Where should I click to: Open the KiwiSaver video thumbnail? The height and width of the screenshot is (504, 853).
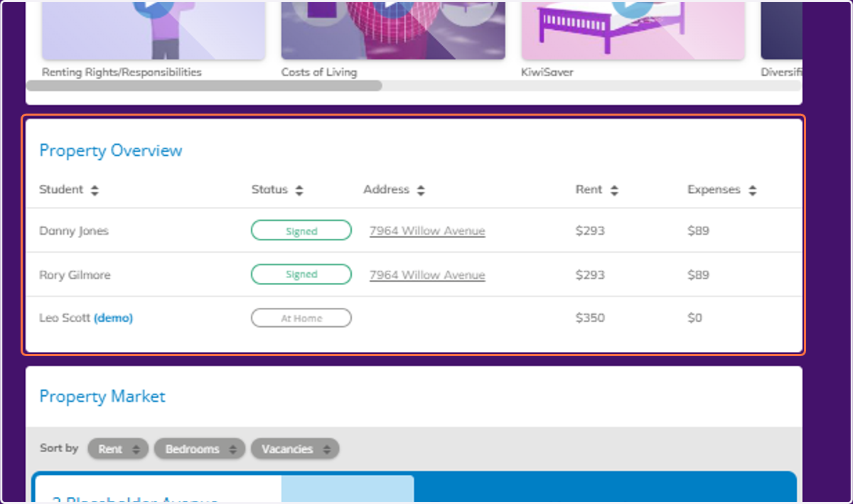tap(633, 30)
